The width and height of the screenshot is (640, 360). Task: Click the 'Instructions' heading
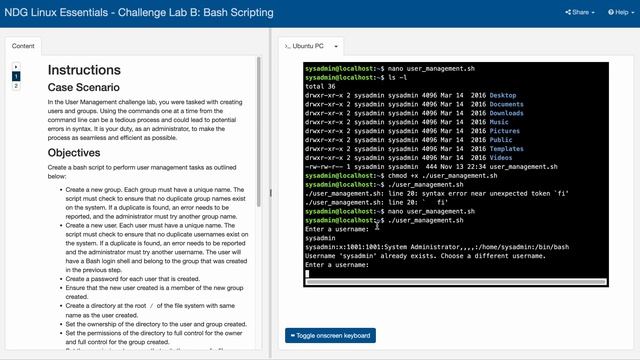84,70
